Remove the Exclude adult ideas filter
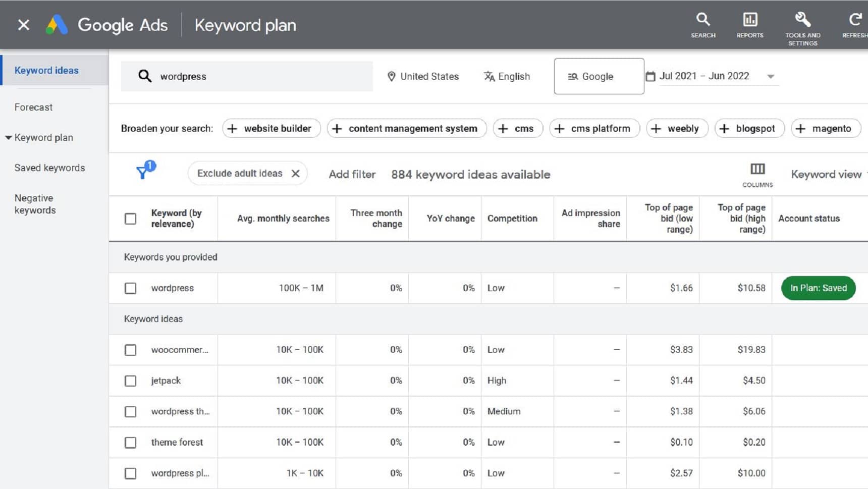868x489 pixels. point(296,174)
